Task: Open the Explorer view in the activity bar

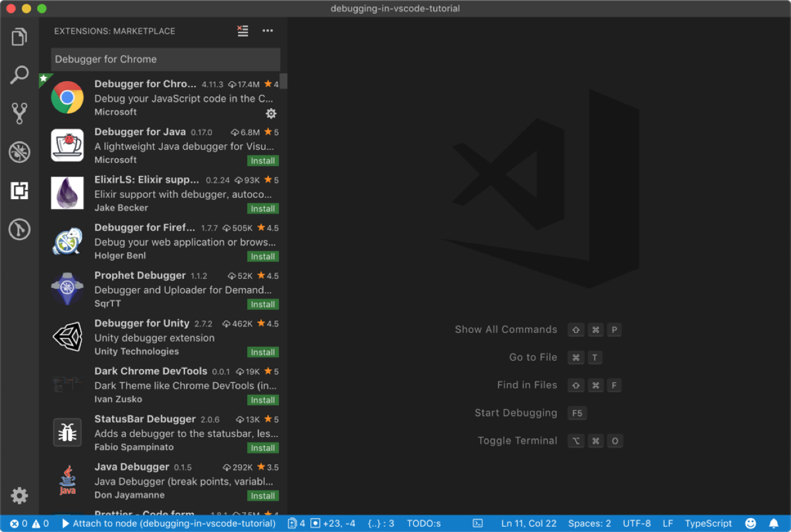Action: pos(19,36)
